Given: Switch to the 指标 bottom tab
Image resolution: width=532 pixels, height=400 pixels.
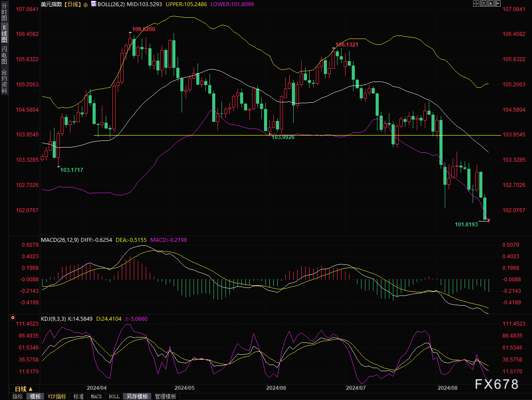Looking at the screenshot, I should tap(18, 396).
